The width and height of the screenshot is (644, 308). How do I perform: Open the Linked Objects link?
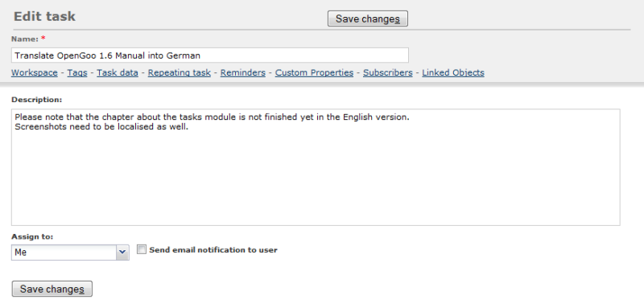(453, 72)
